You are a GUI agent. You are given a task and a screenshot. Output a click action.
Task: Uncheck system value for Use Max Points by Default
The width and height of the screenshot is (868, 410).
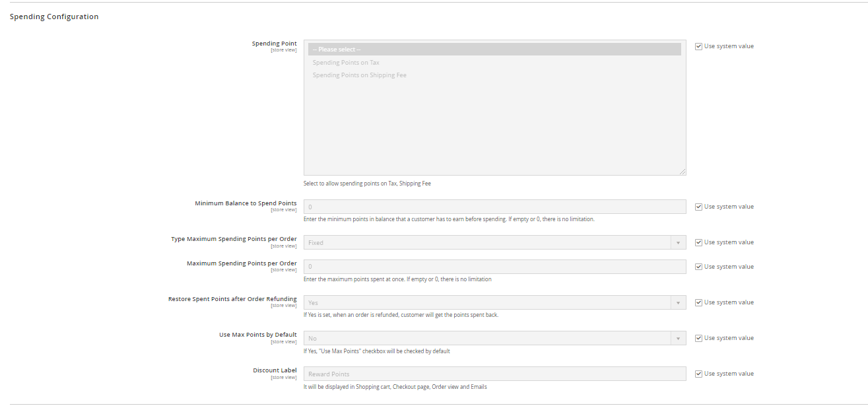click(698, 338)
